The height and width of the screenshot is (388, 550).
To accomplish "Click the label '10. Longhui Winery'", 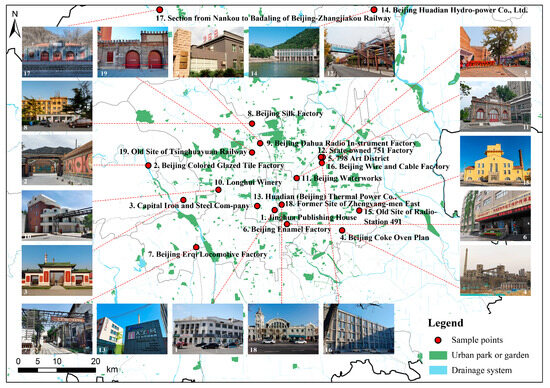I will [248, 182].
